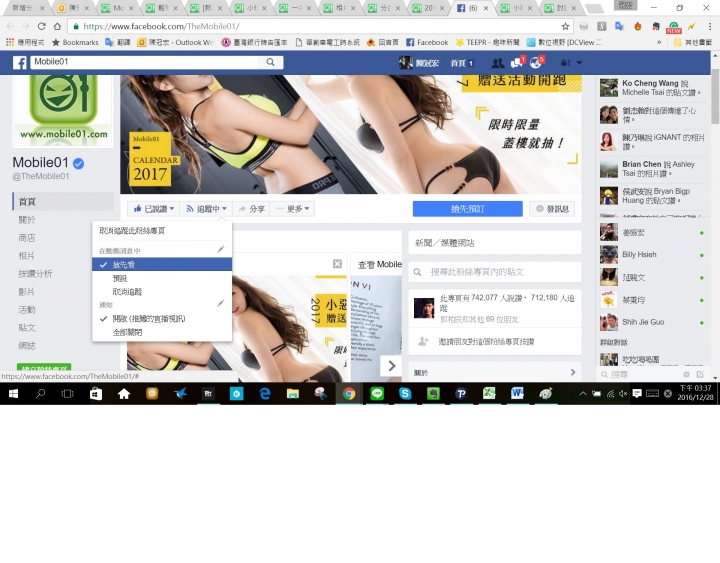Click the 搜尋此粉絲專頁內的貼文 field
The height and width of the screenshot is (563, 720).
(x=495, y=272)
